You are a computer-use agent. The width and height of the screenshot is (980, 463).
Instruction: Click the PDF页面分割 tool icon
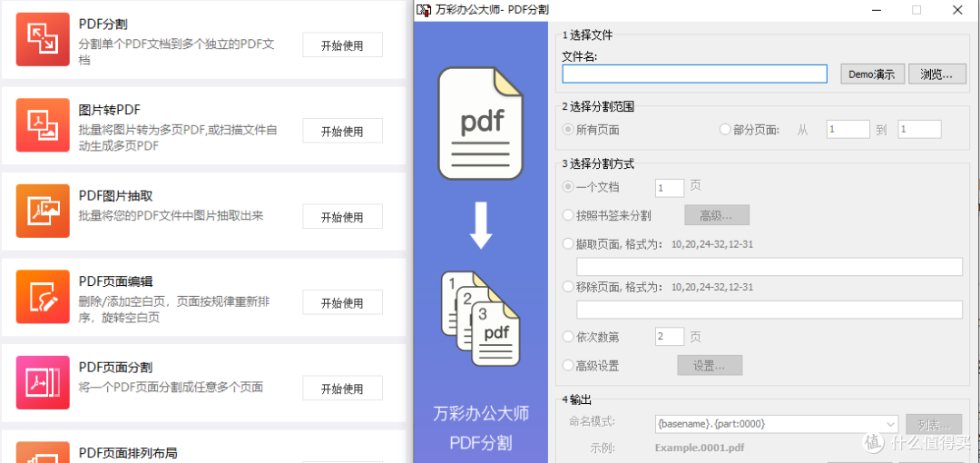(43, 382)
